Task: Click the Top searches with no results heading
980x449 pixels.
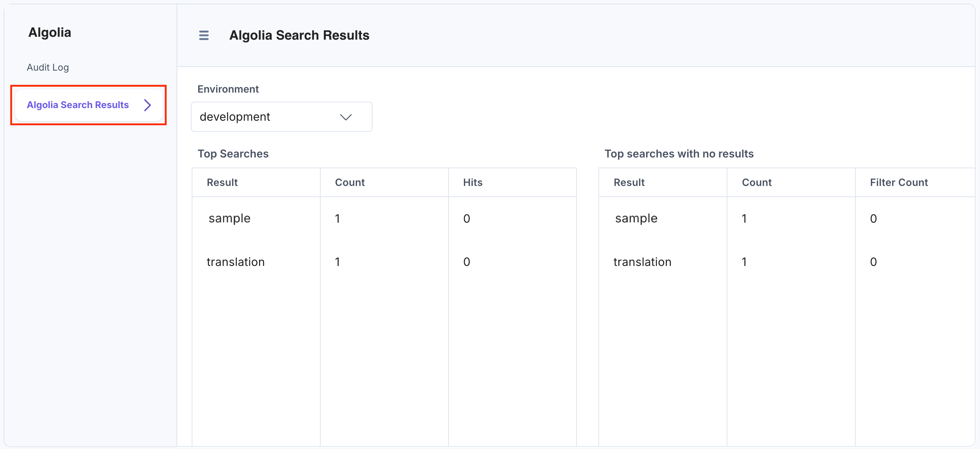Action: tap(679, 154)
